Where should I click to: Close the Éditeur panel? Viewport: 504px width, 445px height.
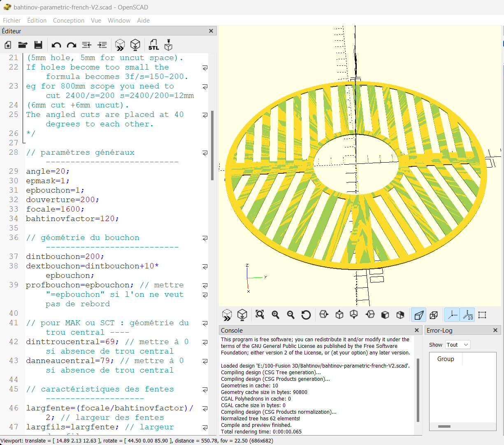[x=211, y=31]
